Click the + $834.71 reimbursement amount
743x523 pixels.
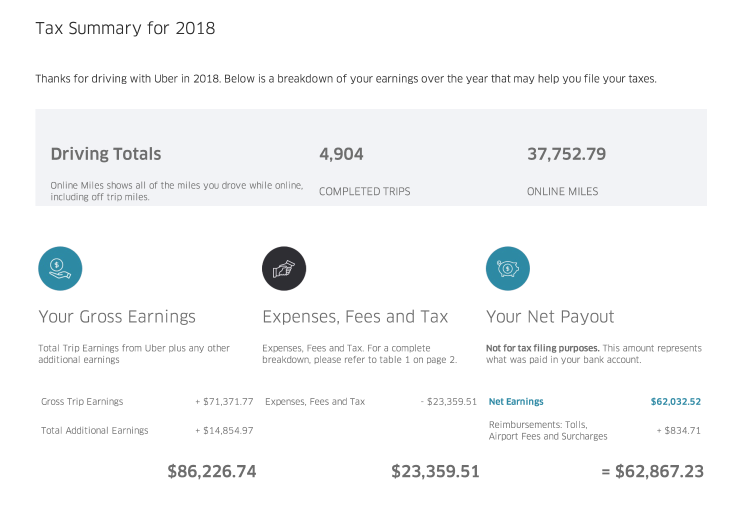click(679, 431)
